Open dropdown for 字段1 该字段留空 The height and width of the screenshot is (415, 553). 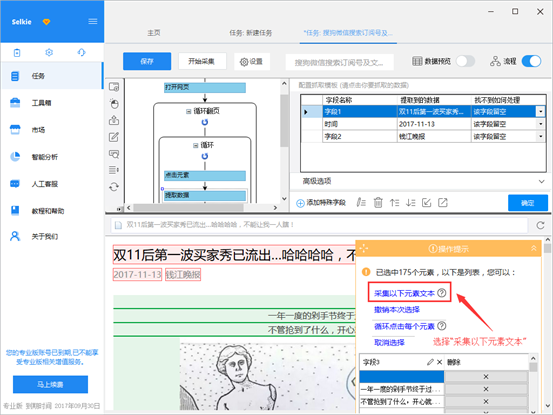[x=540, y=112]
